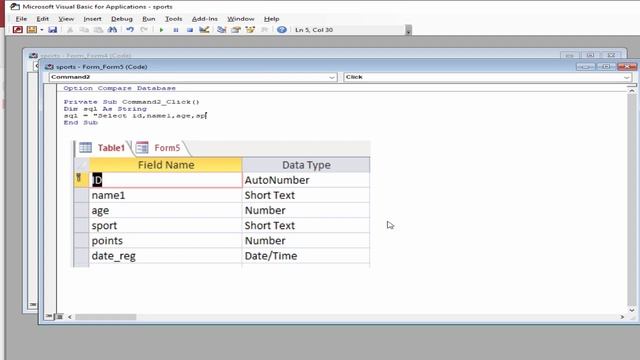Open the Window menu

click(x=241, y=19)
